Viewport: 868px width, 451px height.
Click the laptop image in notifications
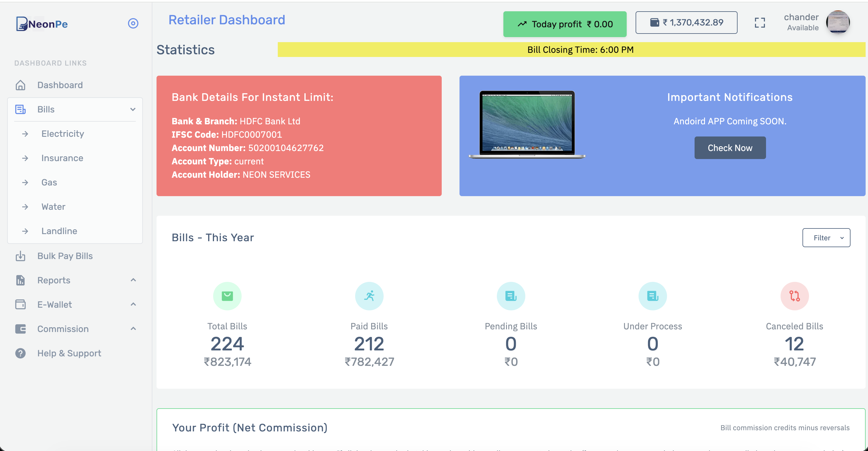coord(527,125)
